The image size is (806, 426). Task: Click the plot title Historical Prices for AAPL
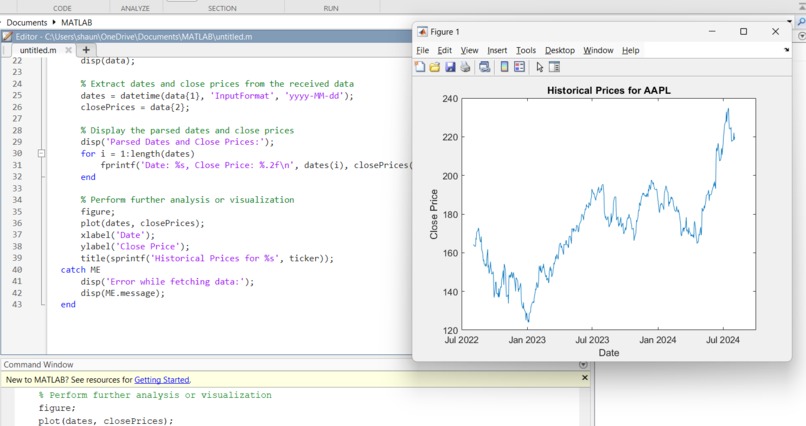(x=609, y=90)
